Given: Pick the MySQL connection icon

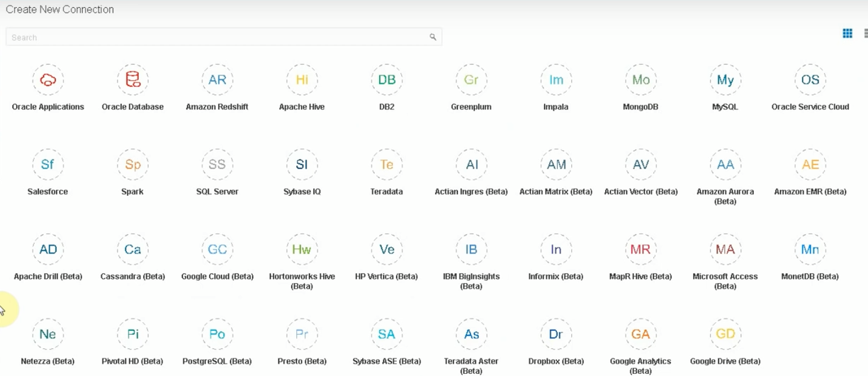Looking at the screenshot, I should point(725,80).
